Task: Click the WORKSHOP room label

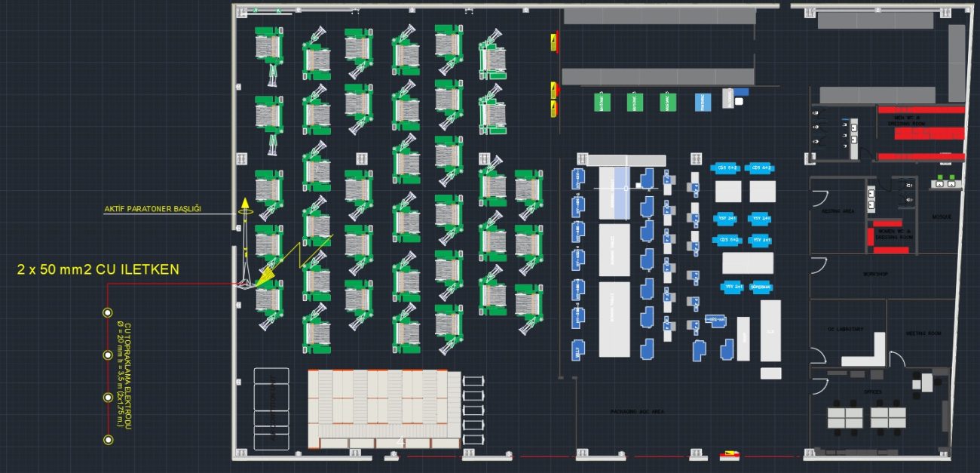Action: 875,275
